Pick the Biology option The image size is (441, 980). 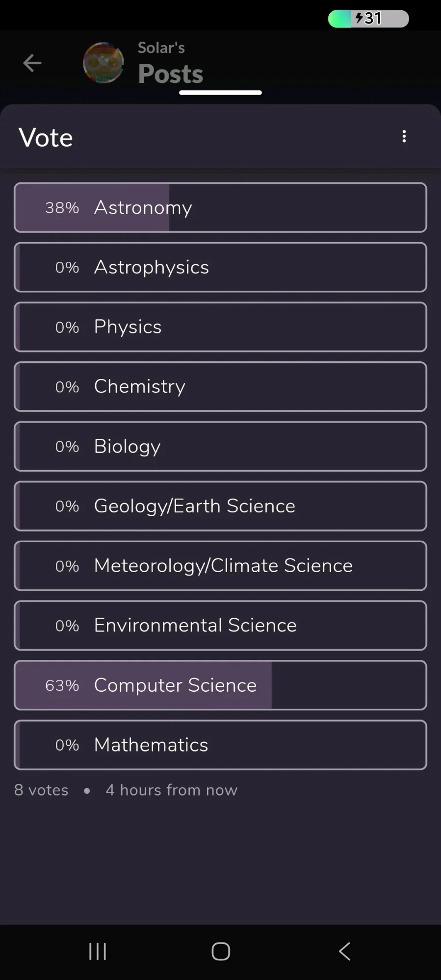click(x=220, y=447)
